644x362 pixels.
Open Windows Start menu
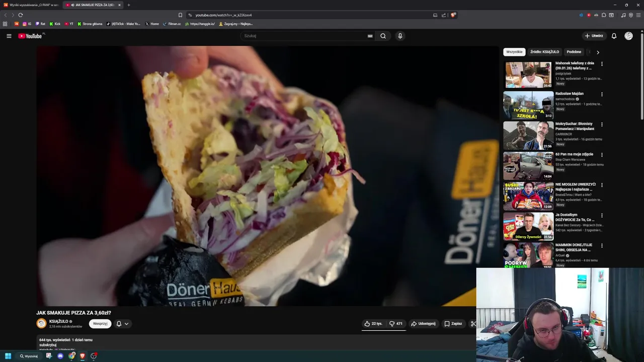click(8, 356)
